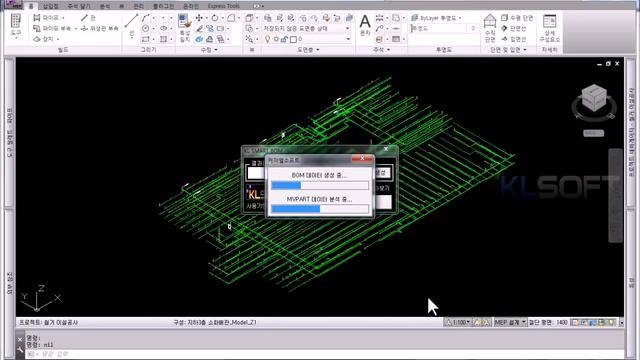Viewport: 640px width, 360px height.
Task: Switch to the 주석 달기 ribbon tab
Action: pyautogui.click(x=79, y=6)
